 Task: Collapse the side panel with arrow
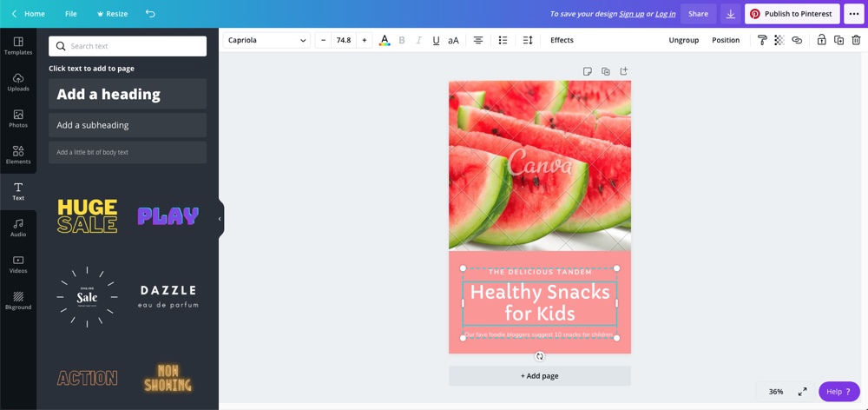tap(220, 219)
